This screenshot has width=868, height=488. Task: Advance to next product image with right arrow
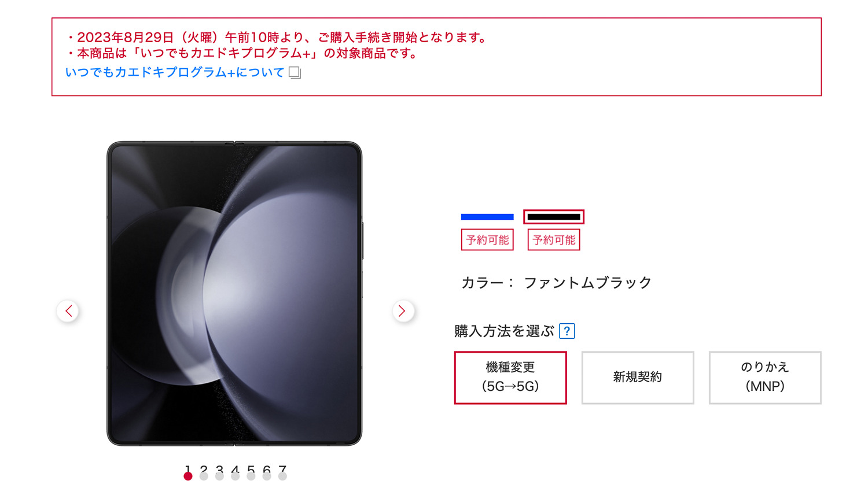click(x=403, y=311)
